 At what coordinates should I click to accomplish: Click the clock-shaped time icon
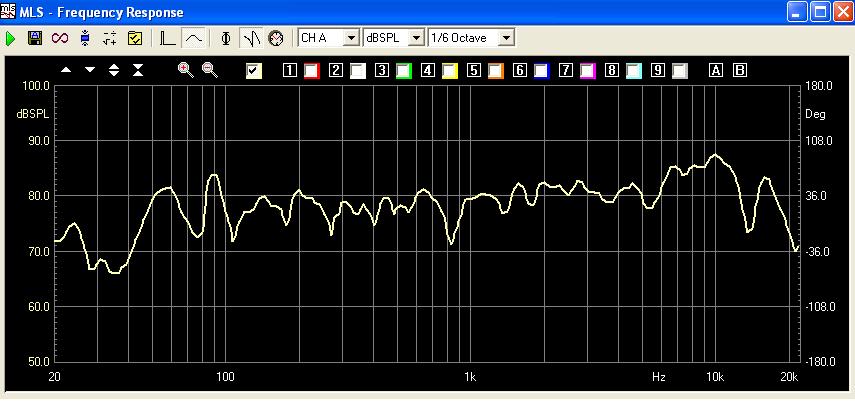(x=275, y=38)
